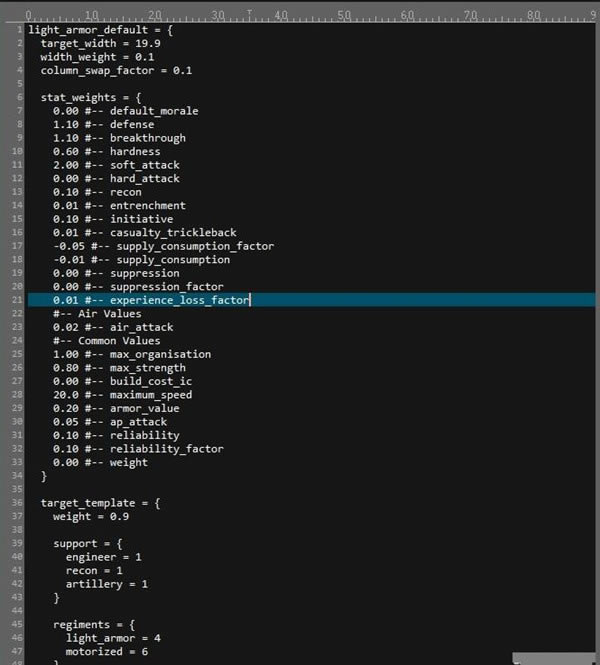Click the soft_attack value 2.00
The width and height of the screenshot is (600, 665).
click(66, 165)
